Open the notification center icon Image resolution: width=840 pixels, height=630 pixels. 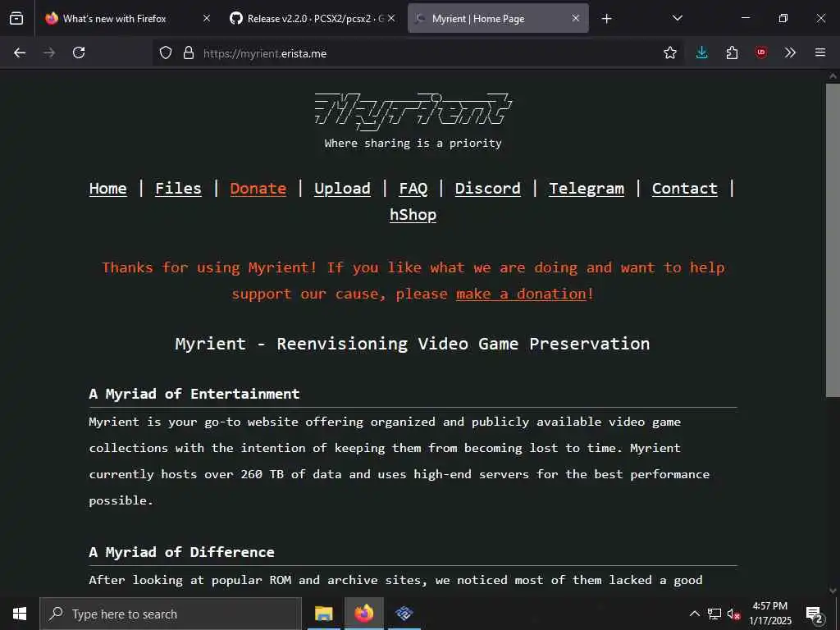[x=815, y=614]
